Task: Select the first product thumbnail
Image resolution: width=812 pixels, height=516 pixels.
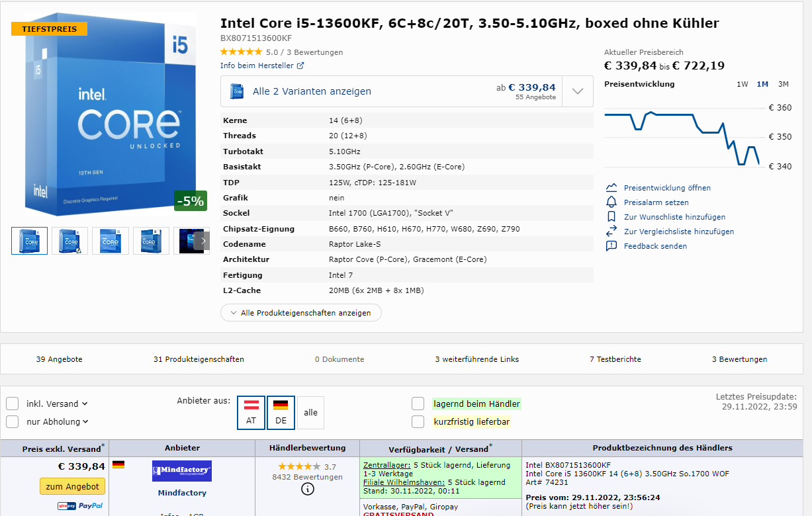Action: coord(30,241)
